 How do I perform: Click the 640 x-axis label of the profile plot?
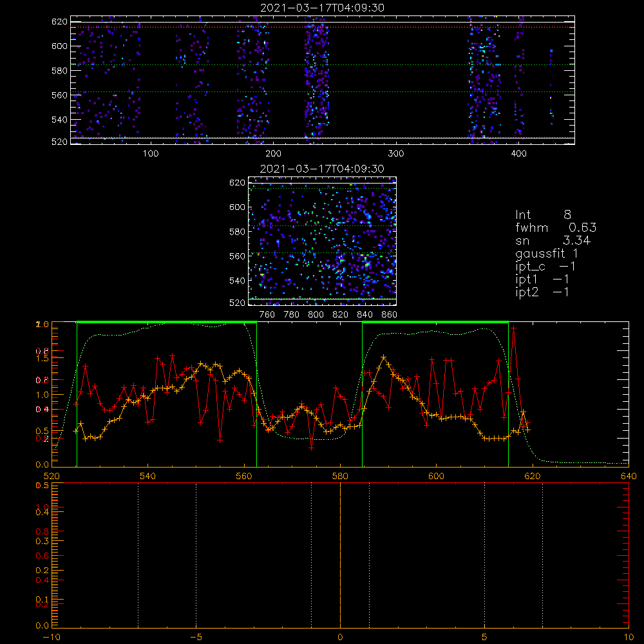tap(629, 477)
